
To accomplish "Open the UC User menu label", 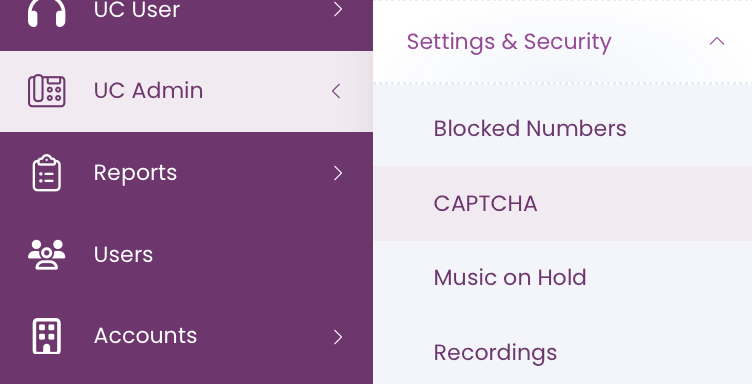I will pyautogui.click(x=137, y=9).
